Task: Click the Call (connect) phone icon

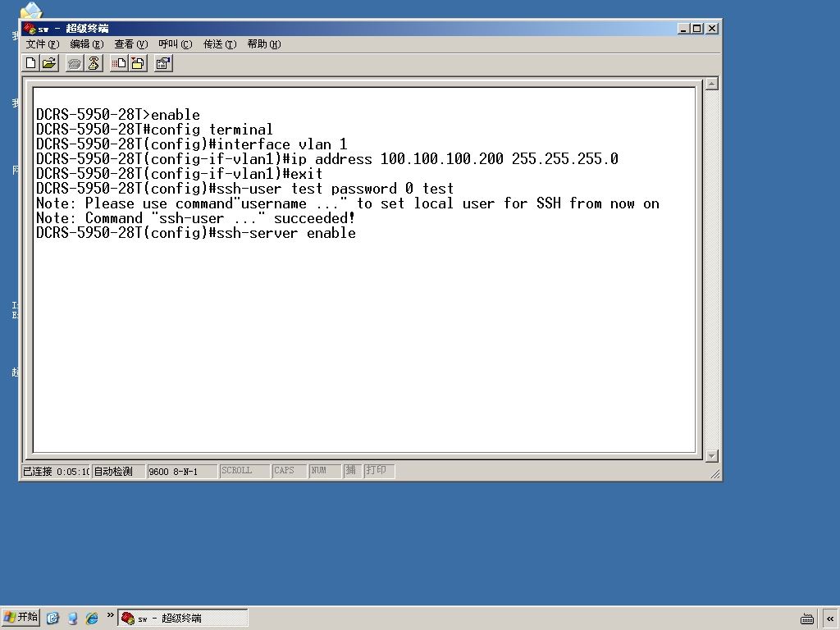Action: [75, 64]
